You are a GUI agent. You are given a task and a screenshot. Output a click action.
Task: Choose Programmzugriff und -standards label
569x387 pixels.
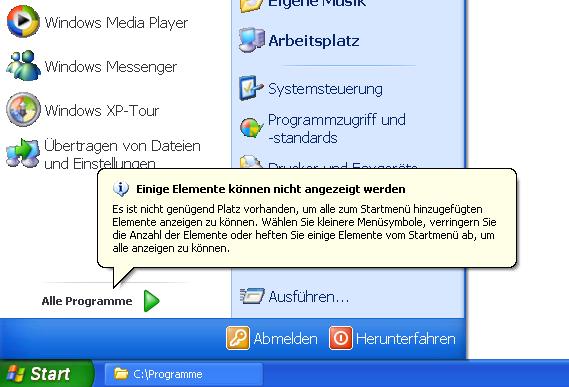336,129
